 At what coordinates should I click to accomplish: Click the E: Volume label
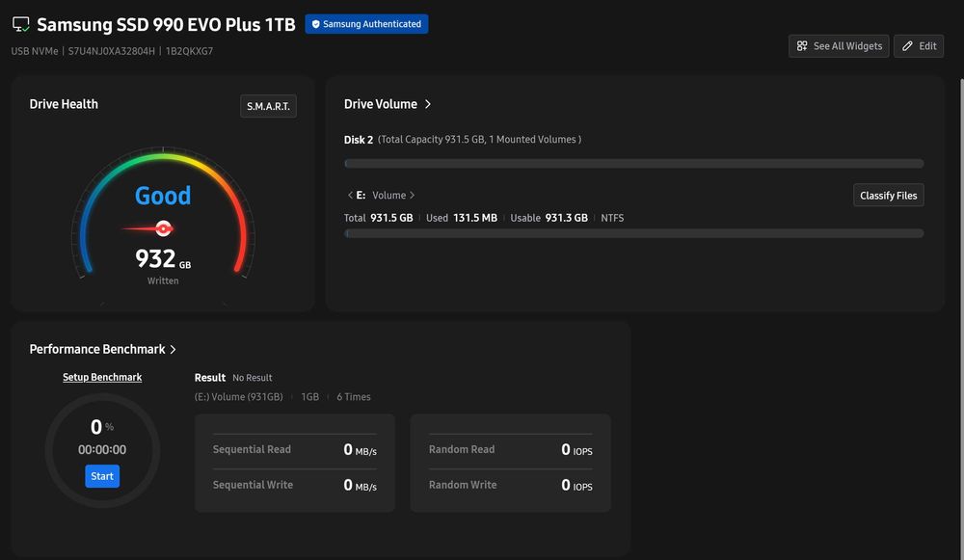click(x=381, y=195)
